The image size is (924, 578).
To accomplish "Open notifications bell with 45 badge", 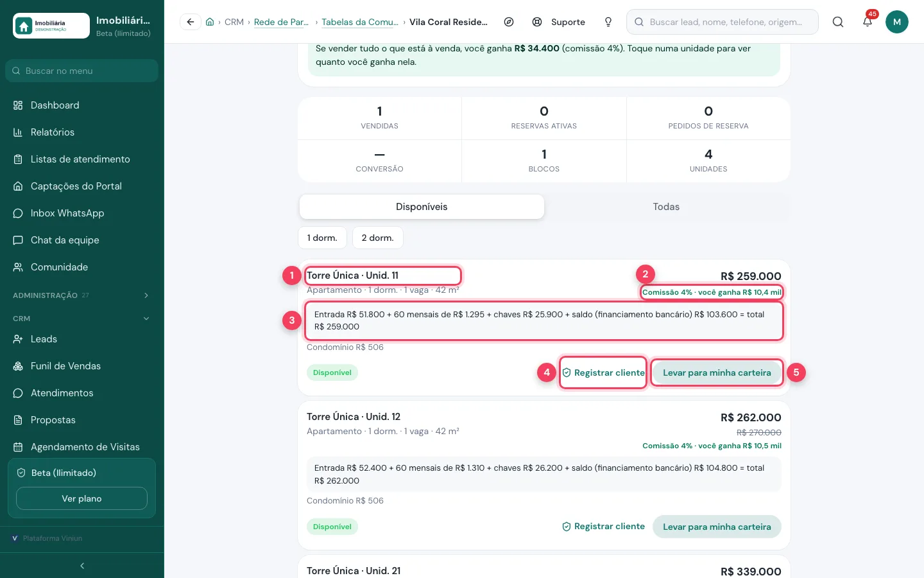I will [x=868, y=22].
